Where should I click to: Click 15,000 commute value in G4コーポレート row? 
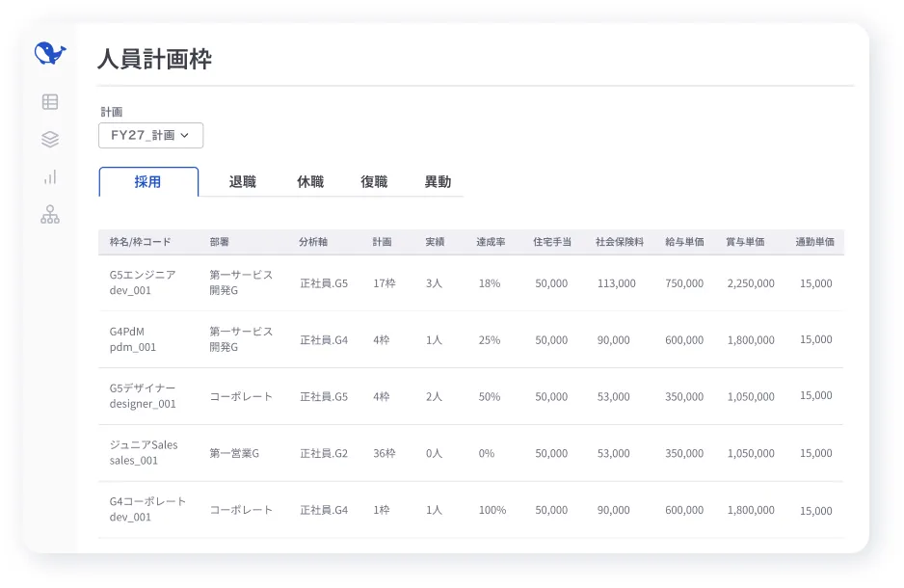[815, 511]
